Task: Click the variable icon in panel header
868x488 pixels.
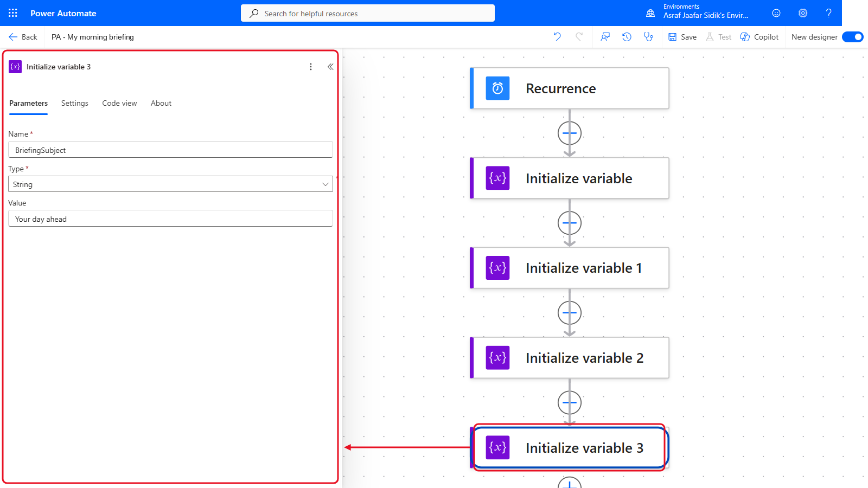Action: pyautogui.click(x=15, y=67)
